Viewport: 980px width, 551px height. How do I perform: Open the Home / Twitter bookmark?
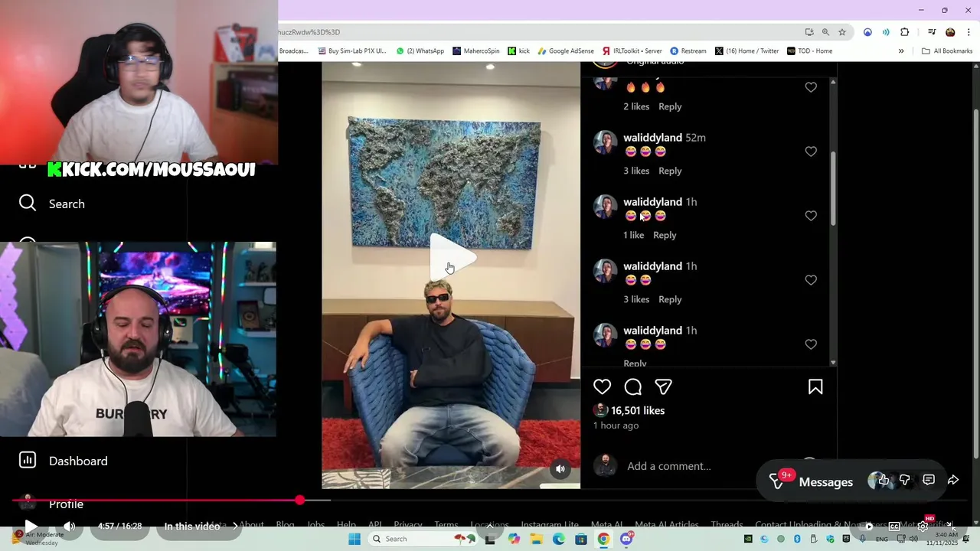tap(746, 51)
